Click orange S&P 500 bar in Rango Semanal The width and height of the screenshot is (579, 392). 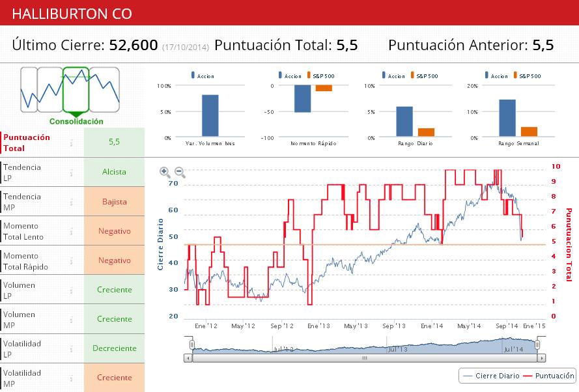click(529, 132)
